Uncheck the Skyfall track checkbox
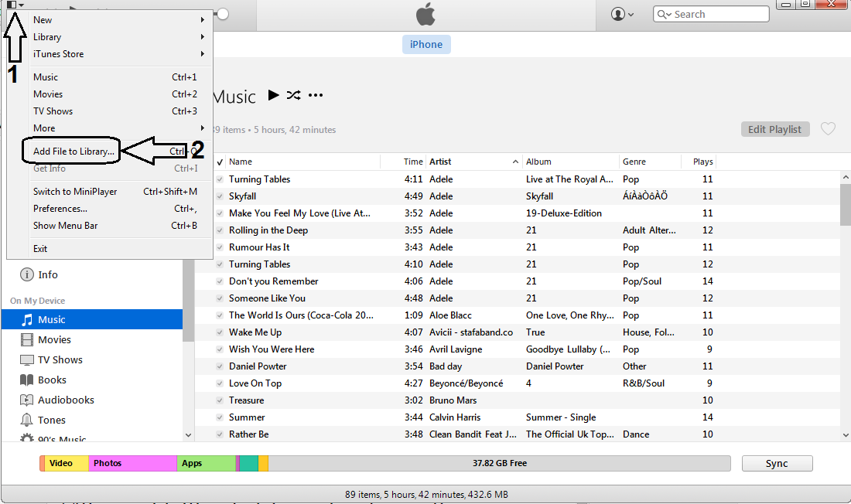 [220, 196]
